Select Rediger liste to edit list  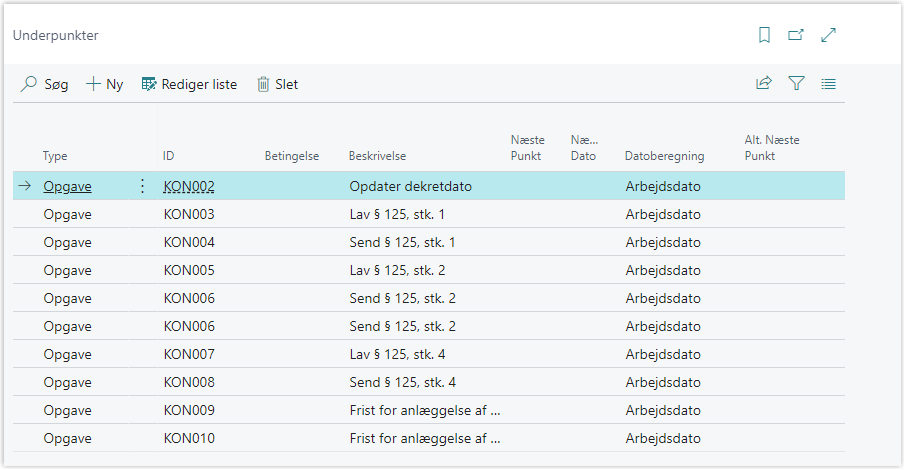point(189,84)
